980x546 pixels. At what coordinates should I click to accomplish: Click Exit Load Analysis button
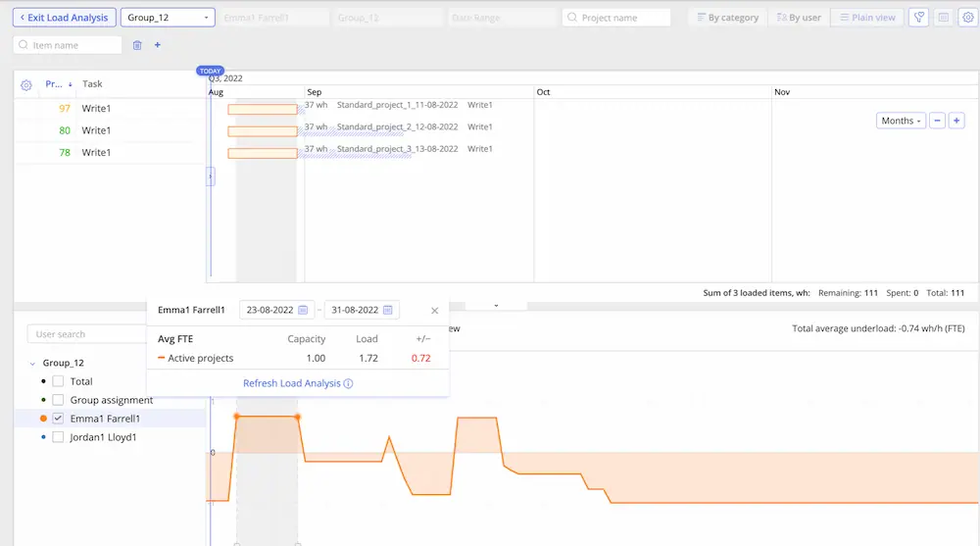pyautogui.click(x=64, y=18)
